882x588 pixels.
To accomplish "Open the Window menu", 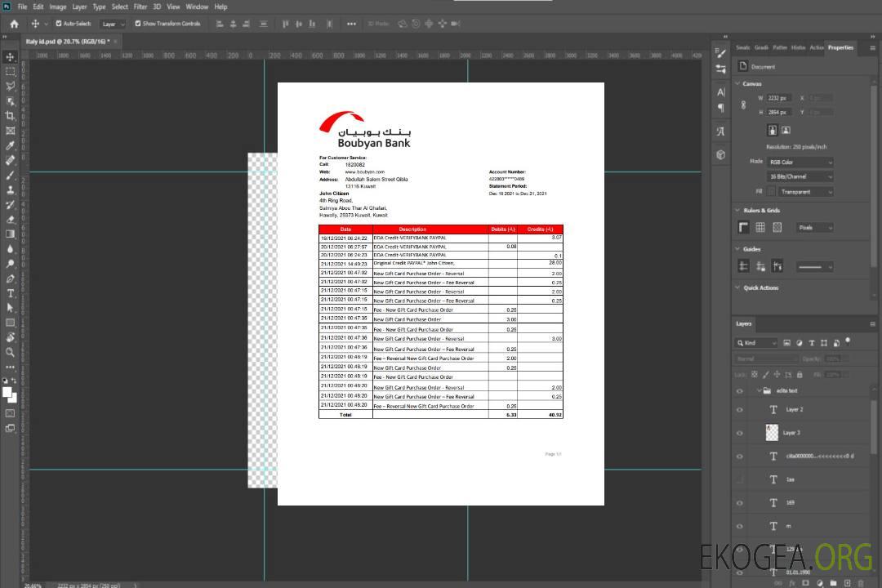I will click(197, 7).
